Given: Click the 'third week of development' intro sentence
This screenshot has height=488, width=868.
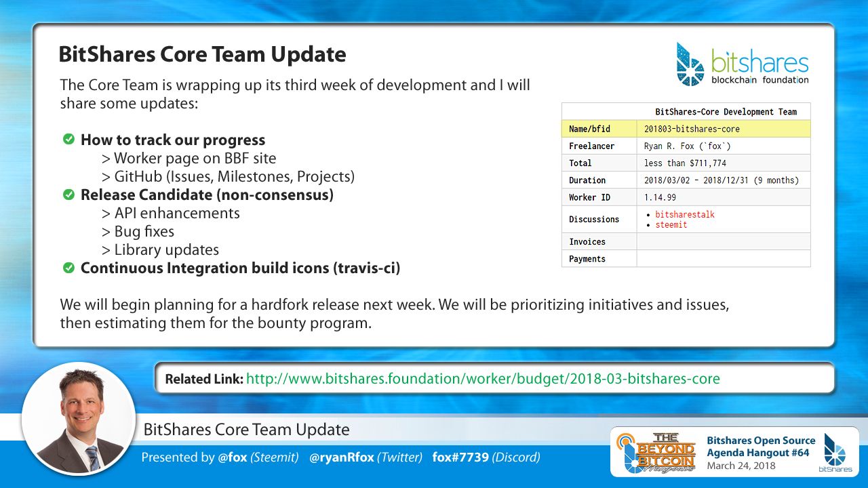Looking at the screenshot, I should tap(295, 94).
